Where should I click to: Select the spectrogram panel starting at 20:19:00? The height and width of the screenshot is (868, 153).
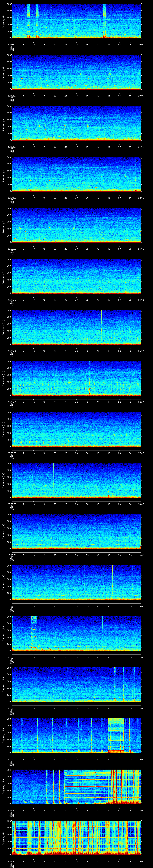coord(76,72)
